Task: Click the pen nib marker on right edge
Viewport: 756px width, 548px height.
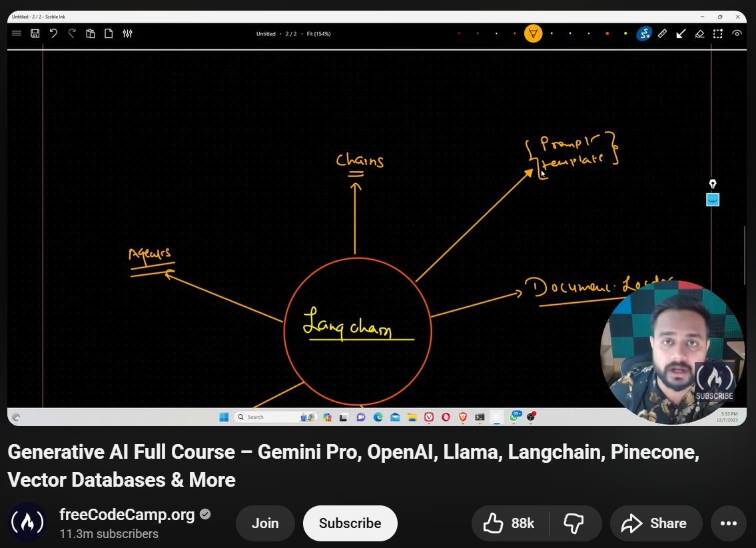Action: 713,184
